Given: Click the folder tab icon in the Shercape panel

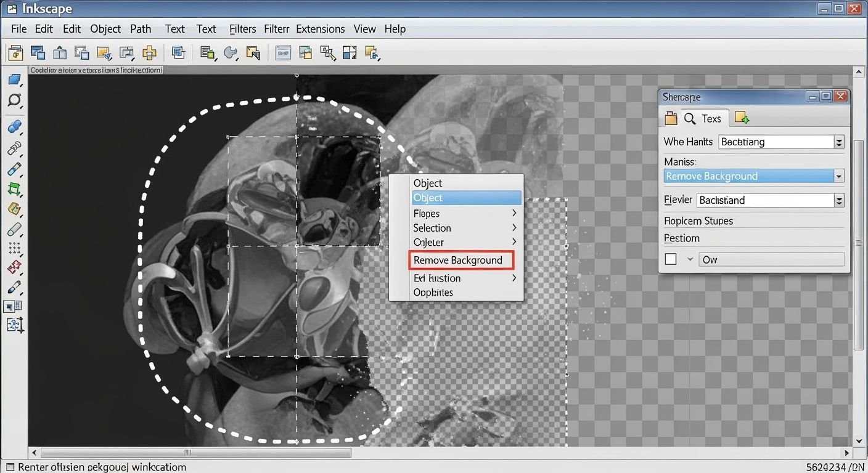Looking at the screenshot, I should 671,118.
